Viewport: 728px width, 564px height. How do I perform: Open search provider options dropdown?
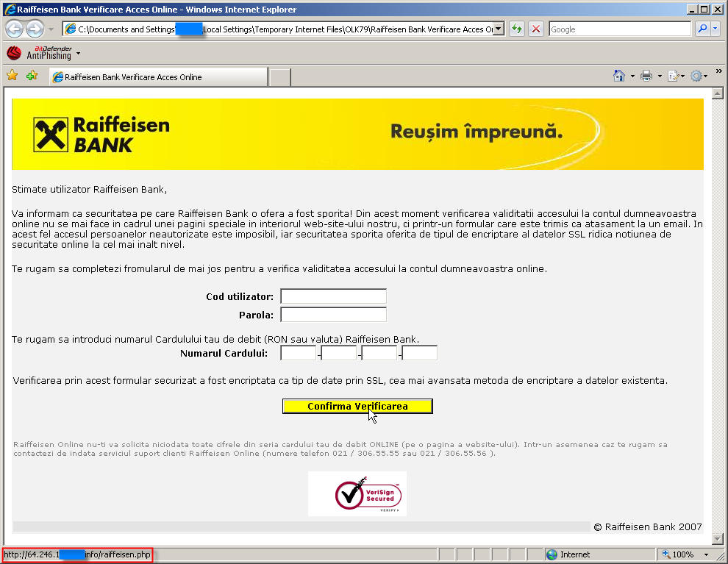click(x=715, y=29)
